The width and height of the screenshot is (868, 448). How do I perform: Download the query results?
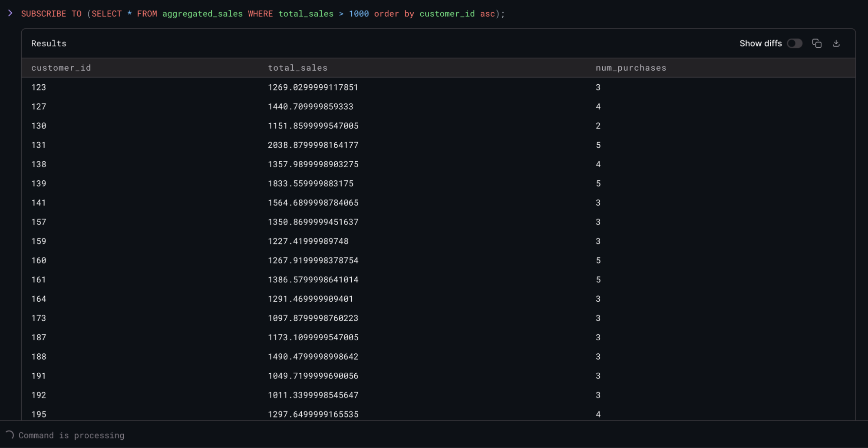(x=836, y=43)
